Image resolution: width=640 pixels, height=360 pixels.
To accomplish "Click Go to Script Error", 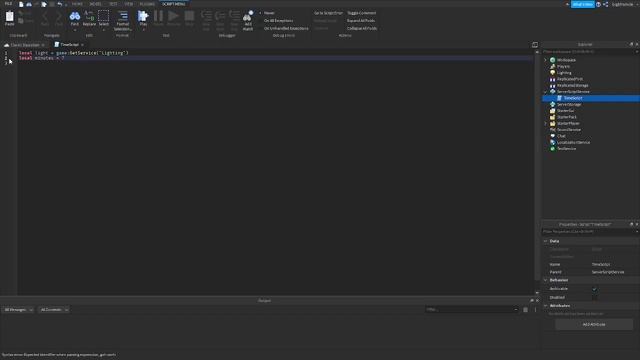I will [x=328, y=13].
